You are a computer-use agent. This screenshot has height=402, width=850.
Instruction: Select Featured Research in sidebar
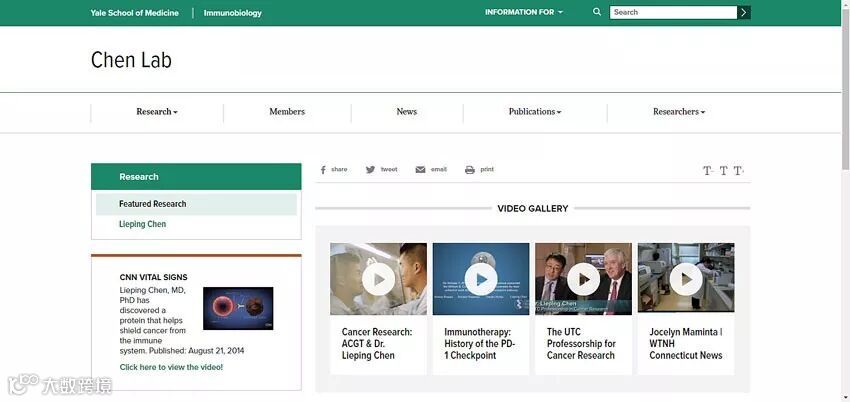point(196,204)
